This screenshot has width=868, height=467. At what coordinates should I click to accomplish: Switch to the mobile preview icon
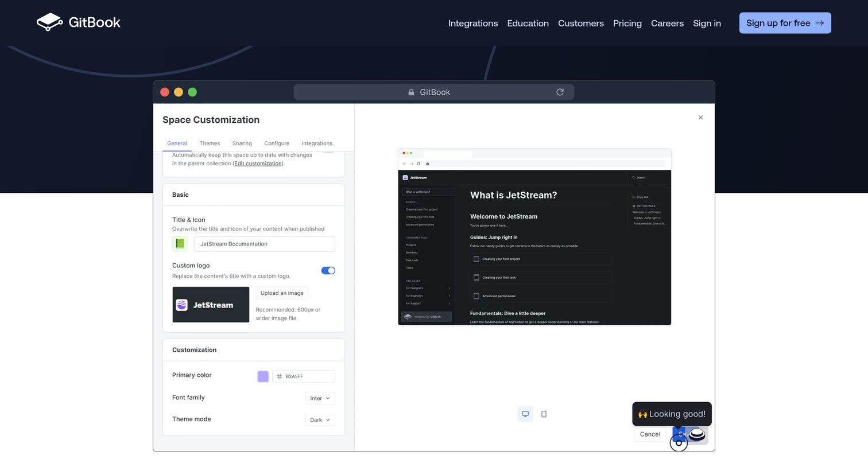[x=544, y=414]
